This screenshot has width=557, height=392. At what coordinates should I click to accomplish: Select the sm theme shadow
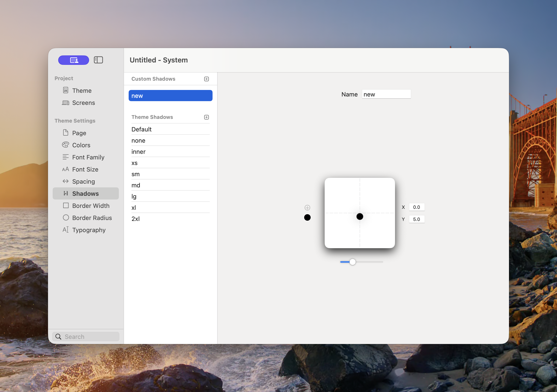coord(171,174)
